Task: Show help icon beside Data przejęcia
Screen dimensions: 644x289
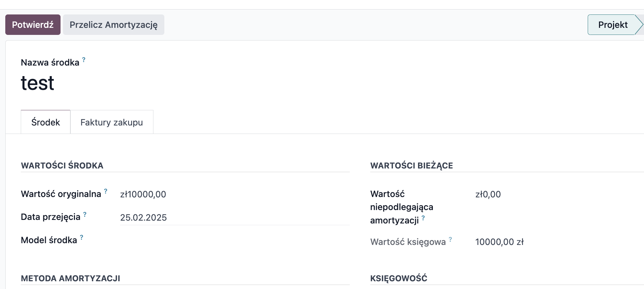Action: click(85, 214)
